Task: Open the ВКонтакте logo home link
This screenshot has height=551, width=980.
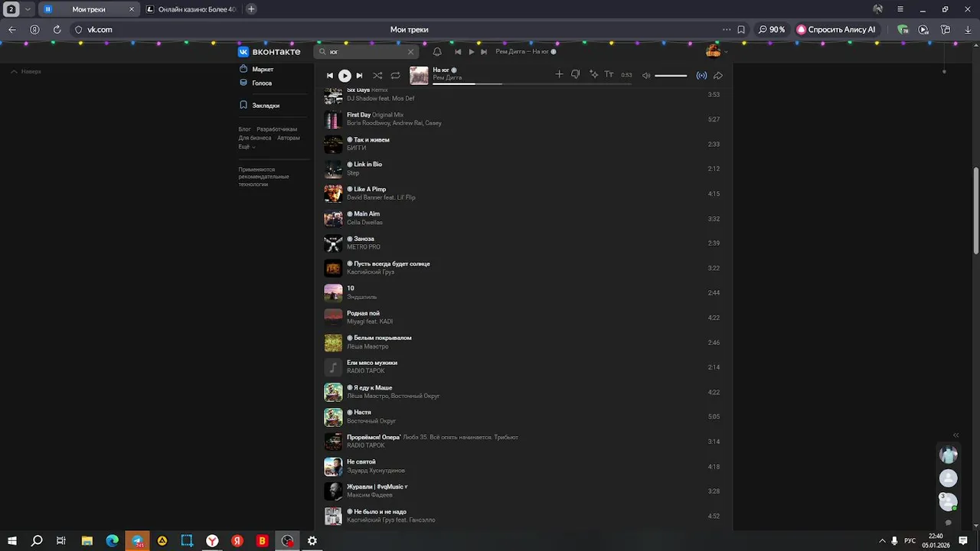Action: [x=269, y=52]
